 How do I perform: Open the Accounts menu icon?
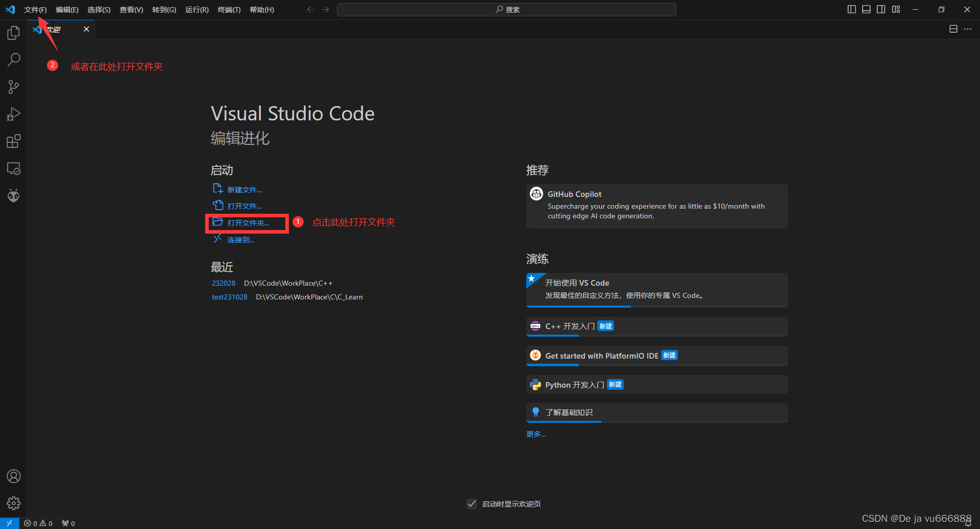(x=14, y=476)
